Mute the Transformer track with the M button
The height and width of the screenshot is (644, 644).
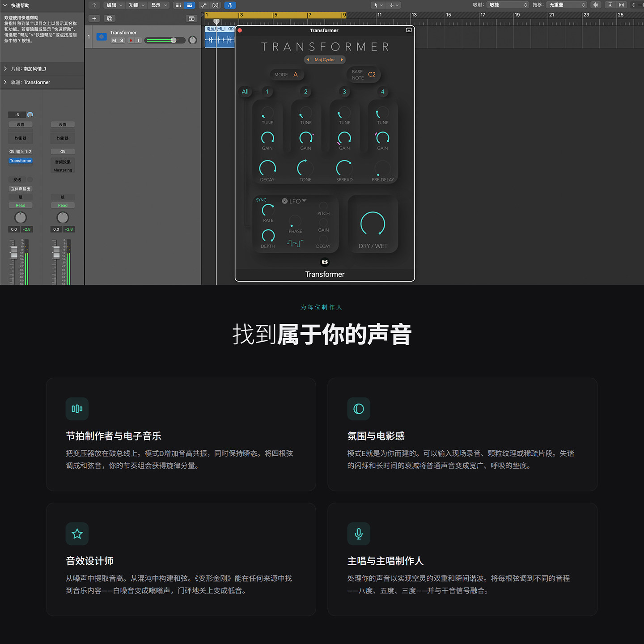pos(114,40)
